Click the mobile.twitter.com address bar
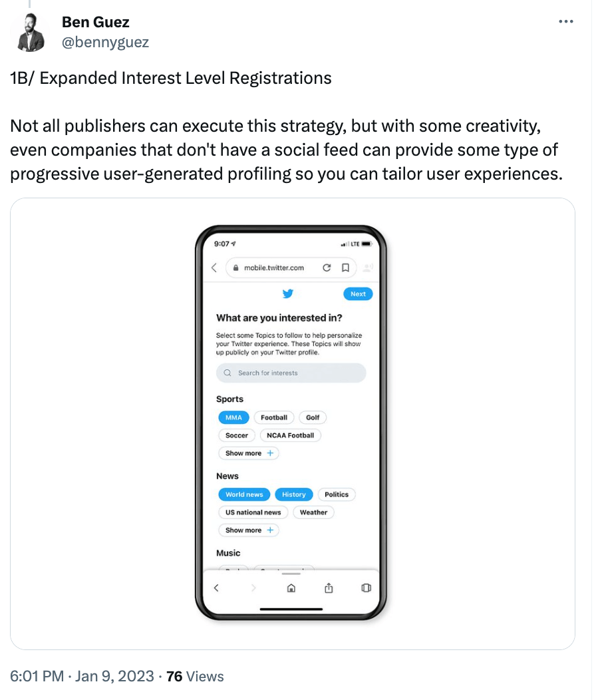This screenshot has width=600, height=700. [x=274, y=267]
